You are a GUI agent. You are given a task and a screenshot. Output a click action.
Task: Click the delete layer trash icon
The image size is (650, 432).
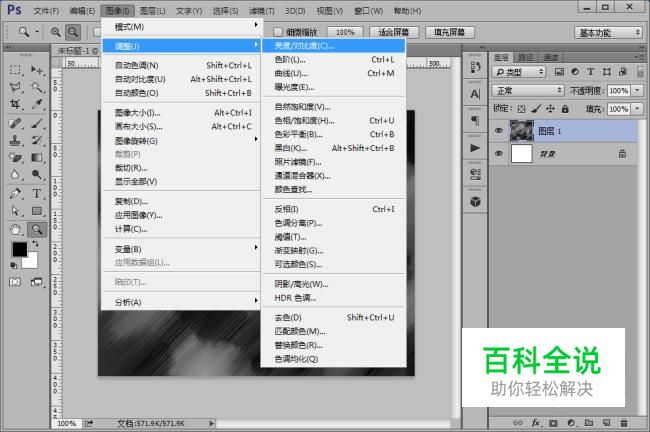(x=623, y=423)
